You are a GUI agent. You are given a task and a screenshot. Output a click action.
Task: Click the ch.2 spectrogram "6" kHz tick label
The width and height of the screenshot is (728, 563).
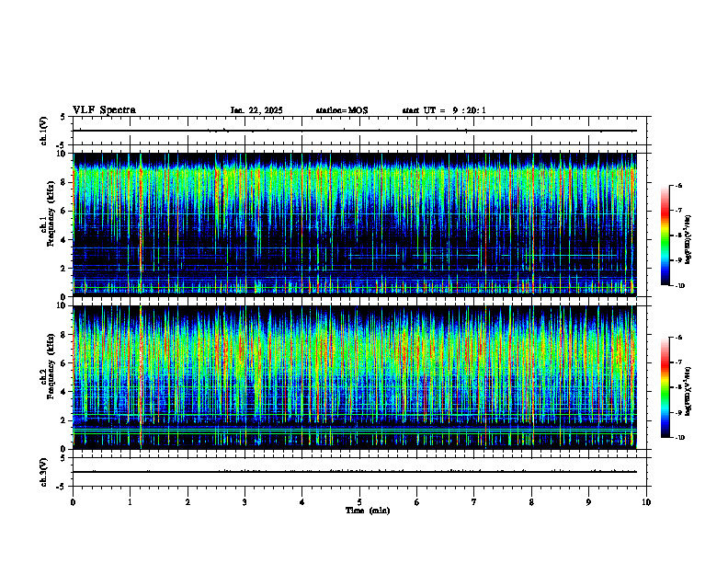64,363
